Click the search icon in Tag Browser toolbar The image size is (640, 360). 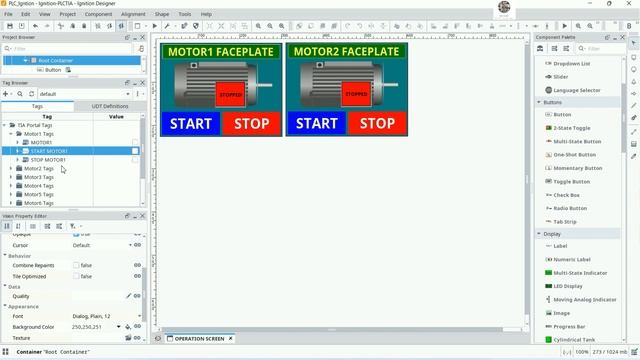20,94
